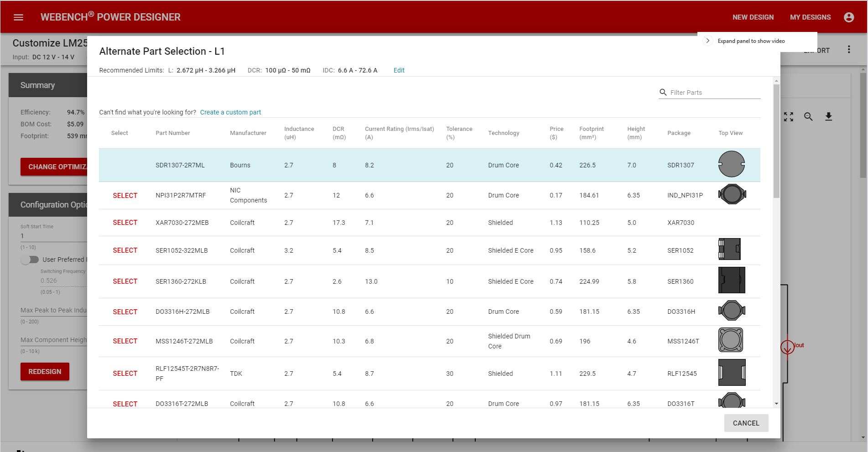Select the SER1360-272KLB inductor
This screenshot has width=868, height=452.
(x=125, y=281)
